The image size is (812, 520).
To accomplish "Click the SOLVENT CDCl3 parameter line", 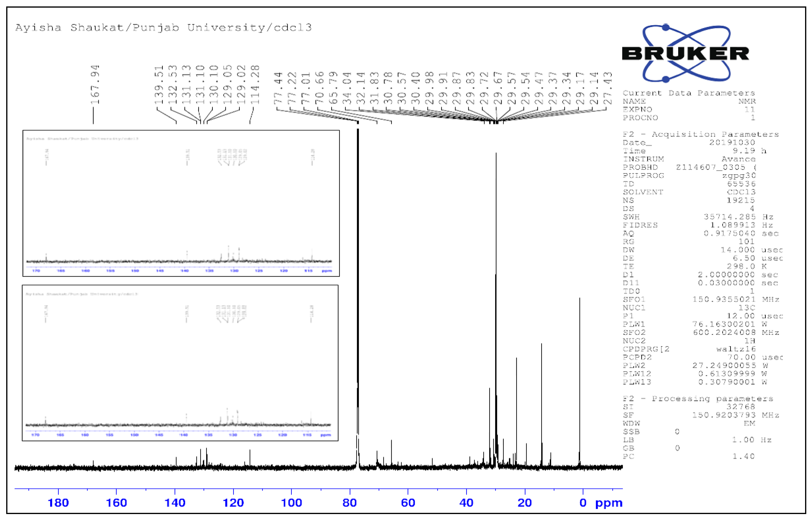I will (x=689, y=192).
